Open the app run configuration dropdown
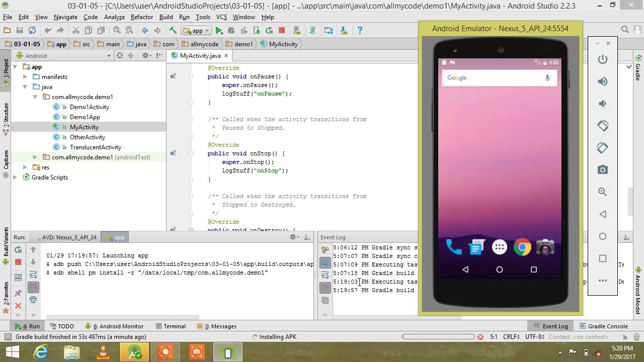 tap(197, 31)
